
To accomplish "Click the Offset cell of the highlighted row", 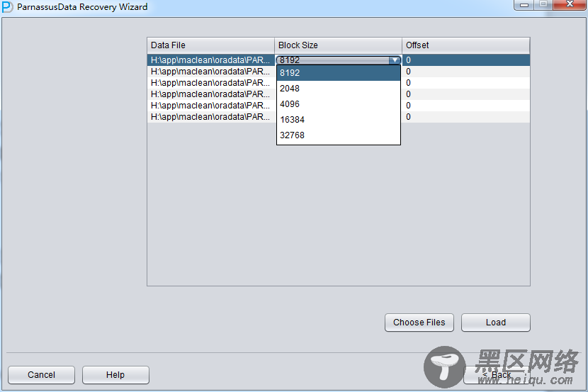I will click(465, 60).
